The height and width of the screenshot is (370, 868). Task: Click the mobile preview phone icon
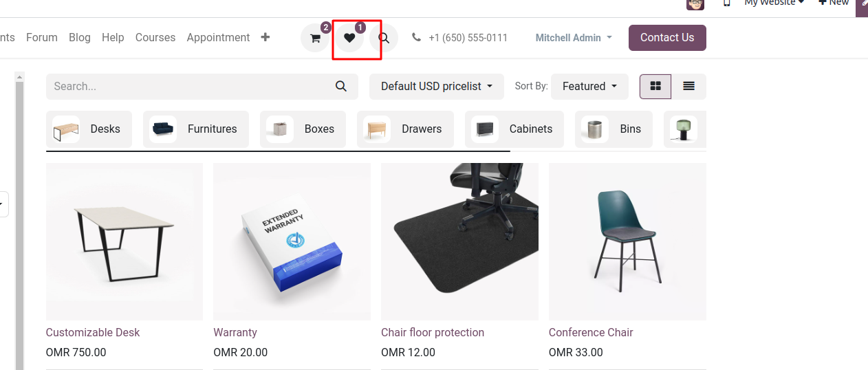coord(726,3)
